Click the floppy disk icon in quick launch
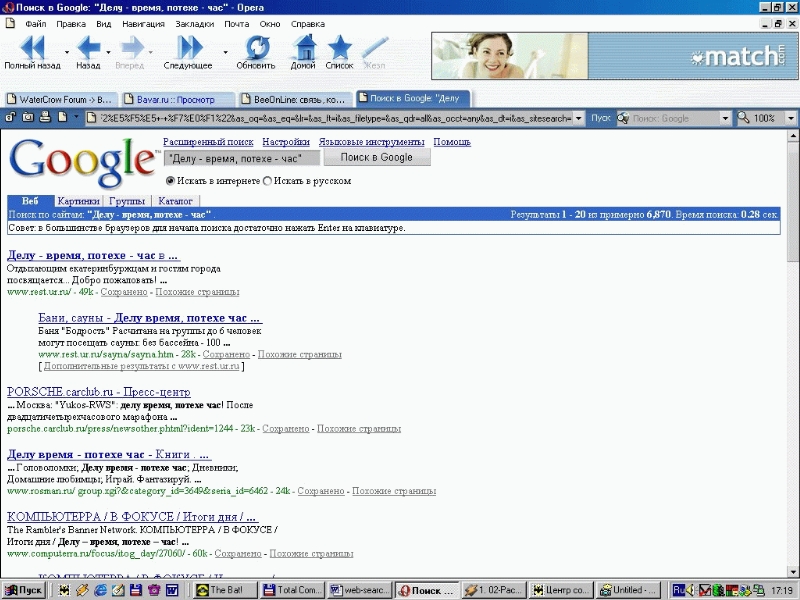Image resolution: width=800 pixels, height=600 pixels. coord(136,590)
